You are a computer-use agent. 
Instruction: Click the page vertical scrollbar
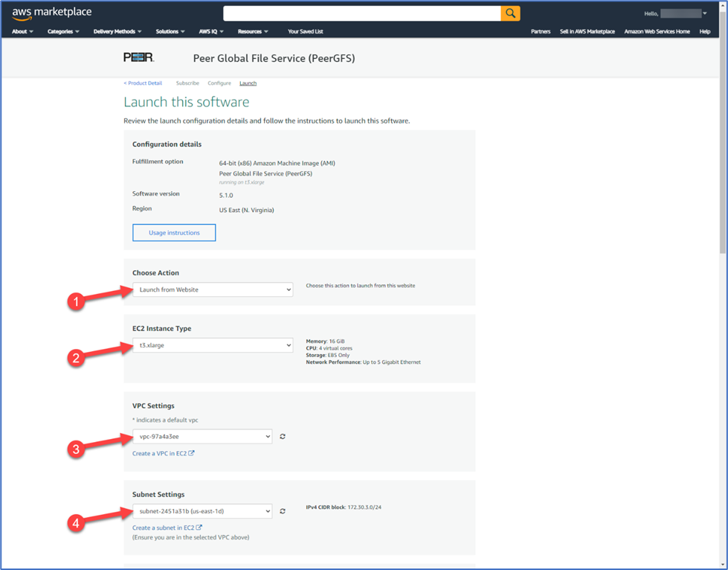(723, 149)
